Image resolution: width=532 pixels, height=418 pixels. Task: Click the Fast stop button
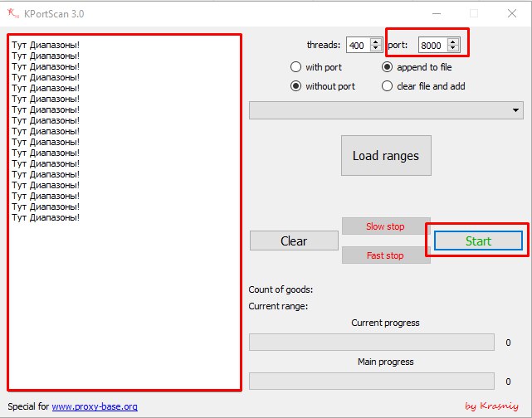(385, 255)
